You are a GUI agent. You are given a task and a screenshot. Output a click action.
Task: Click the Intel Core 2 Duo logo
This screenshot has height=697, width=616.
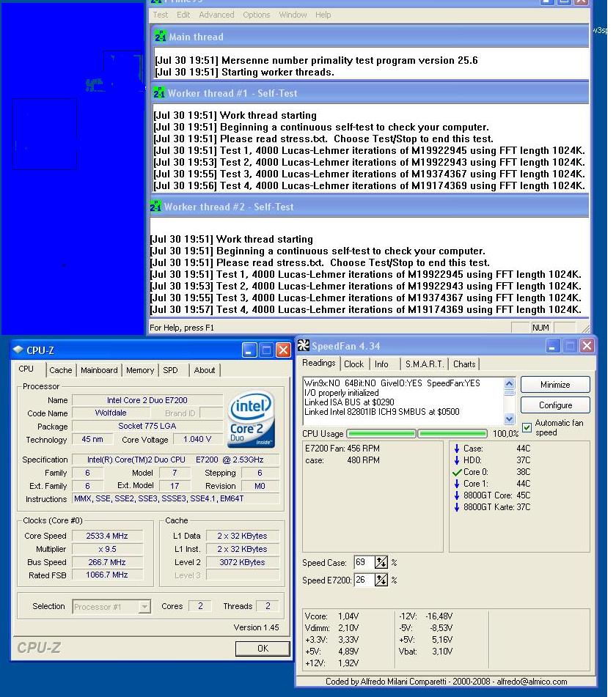252,418
